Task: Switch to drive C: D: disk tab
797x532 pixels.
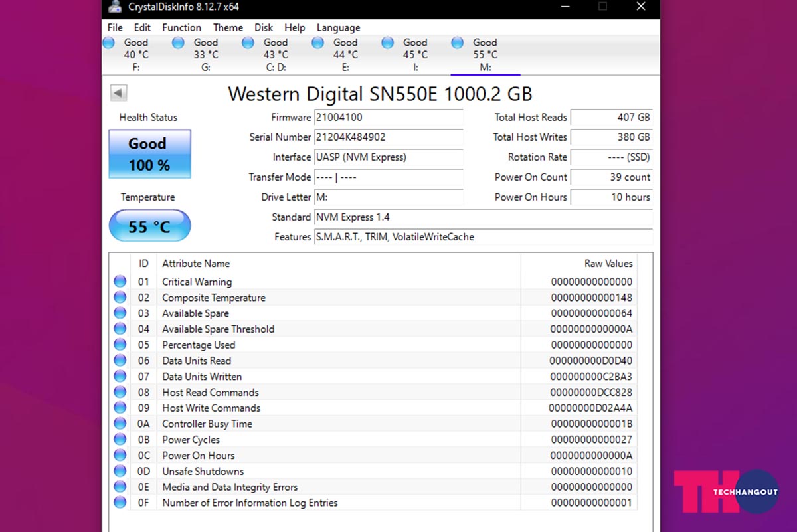Action: tap(276, 55)
